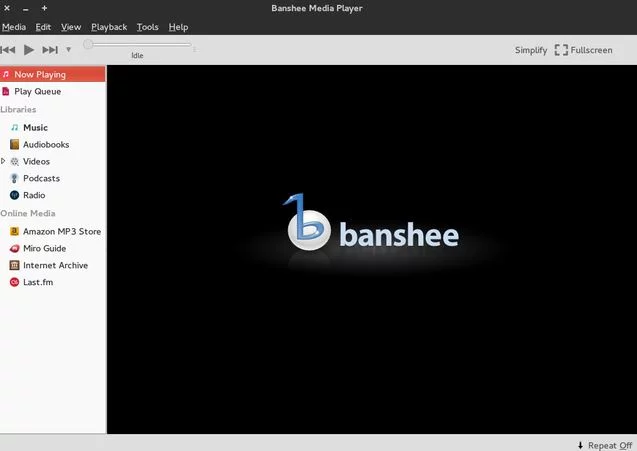Select Now Playing music note icon
The image size is (637, 451).
[x=6, y=74]
